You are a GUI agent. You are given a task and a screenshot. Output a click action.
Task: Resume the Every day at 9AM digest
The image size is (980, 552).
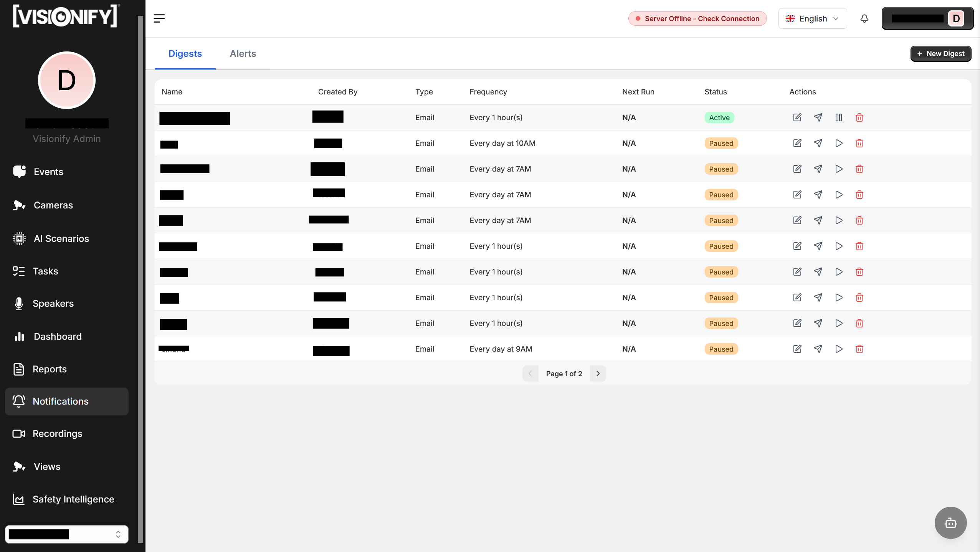tap(839, 349)
